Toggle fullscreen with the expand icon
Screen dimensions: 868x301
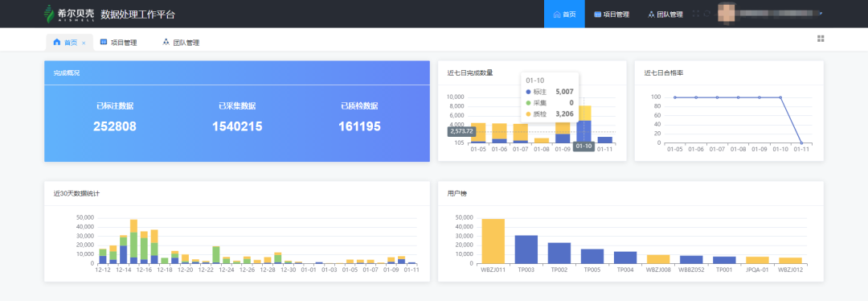click(x=696, y=14)
